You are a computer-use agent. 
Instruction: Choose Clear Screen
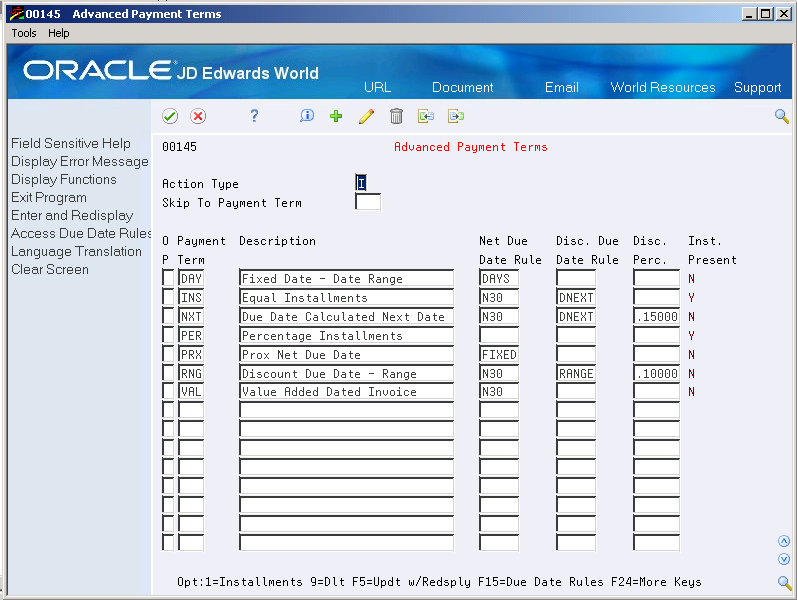click(x=50, y=269)
